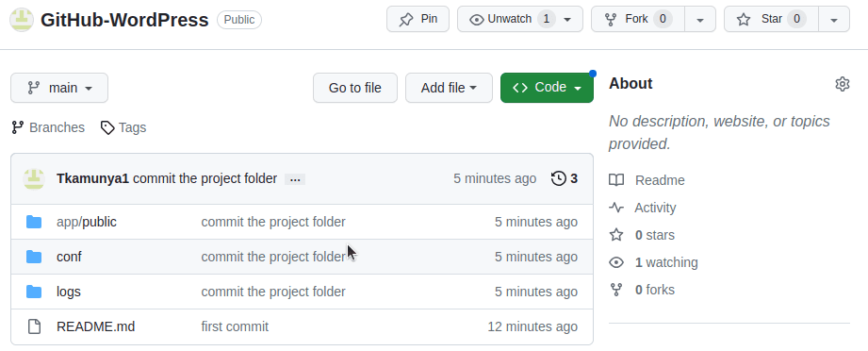
Task: Open the green Code dropdown
Action: pyautogui.click(x=547, y=88)
